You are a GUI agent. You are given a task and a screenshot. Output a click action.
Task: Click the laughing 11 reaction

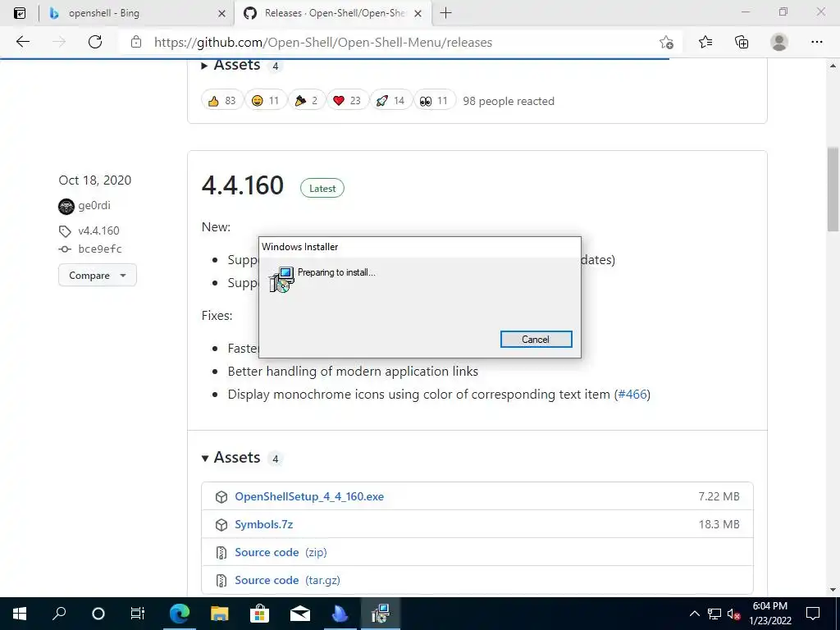[265, 101]
